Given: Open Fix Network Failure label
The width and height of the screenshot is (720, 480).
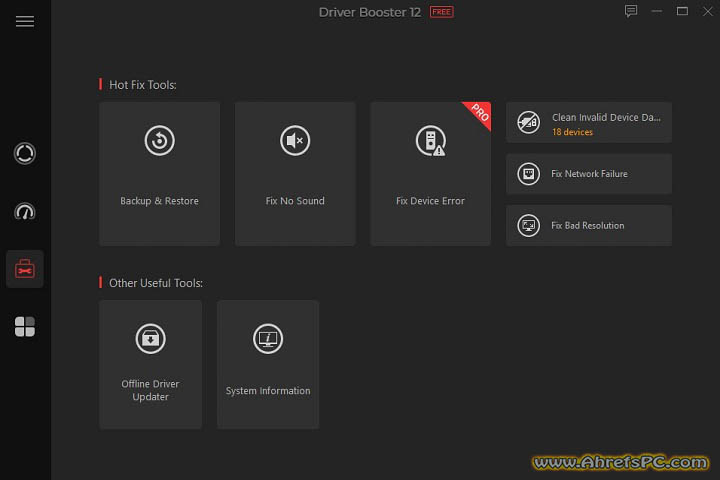Looking at the screenshot, I should 589,174.
